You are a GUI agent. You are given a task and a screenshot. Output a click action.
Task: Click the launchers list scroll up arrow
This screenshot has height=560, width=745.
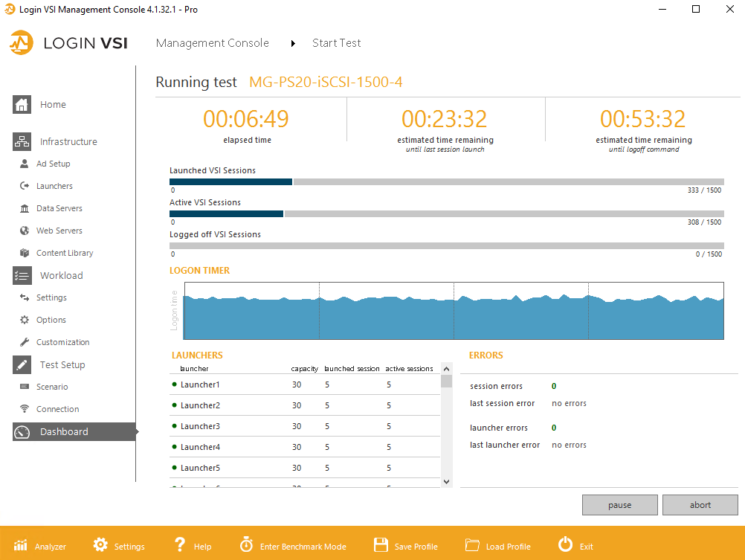coord(446,369)
